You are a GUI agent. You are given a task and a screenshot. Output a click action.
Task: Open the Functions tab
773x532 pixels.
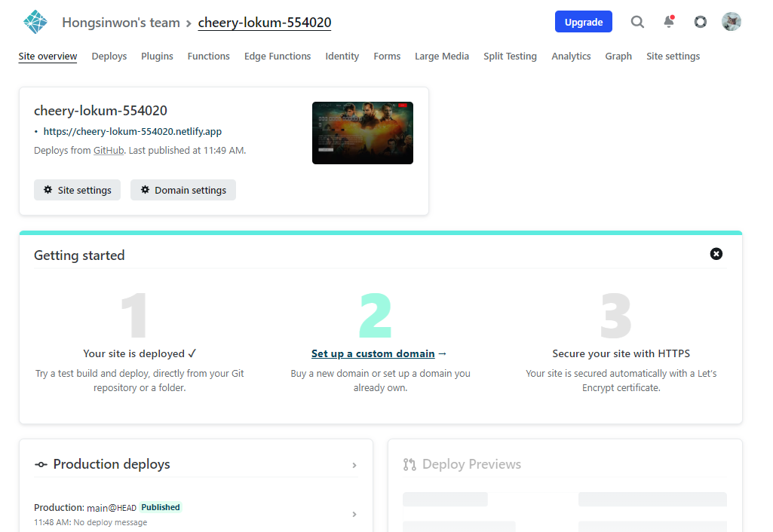(209, 57)
